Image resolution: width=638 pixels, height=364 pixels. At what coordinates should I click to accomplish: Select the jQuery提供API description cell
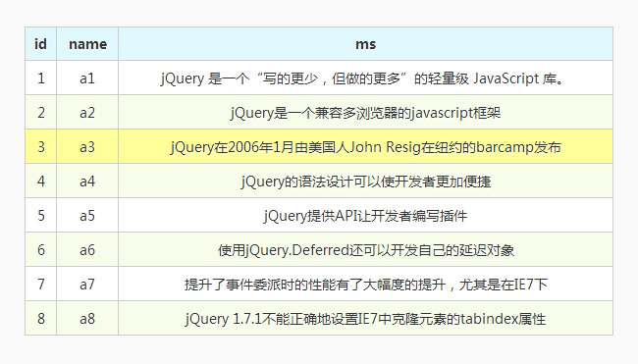point(365,215)
